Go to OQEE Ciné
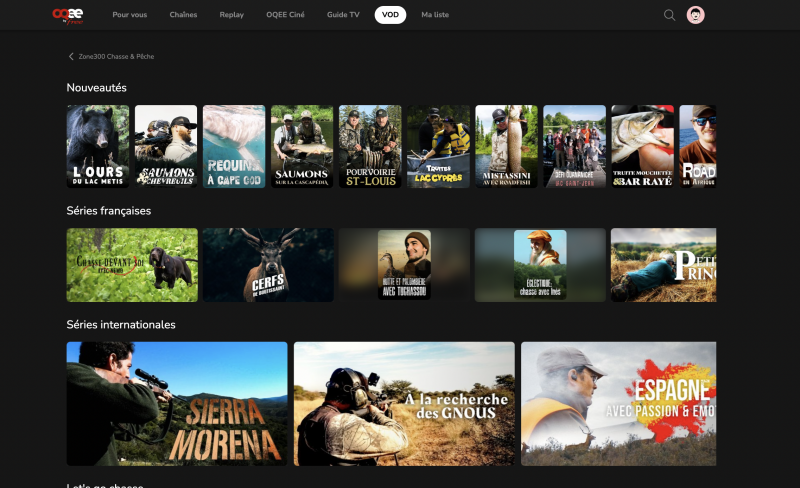Image resolution: width=800 pixels, height=488 pixels. tap(285, 15)
